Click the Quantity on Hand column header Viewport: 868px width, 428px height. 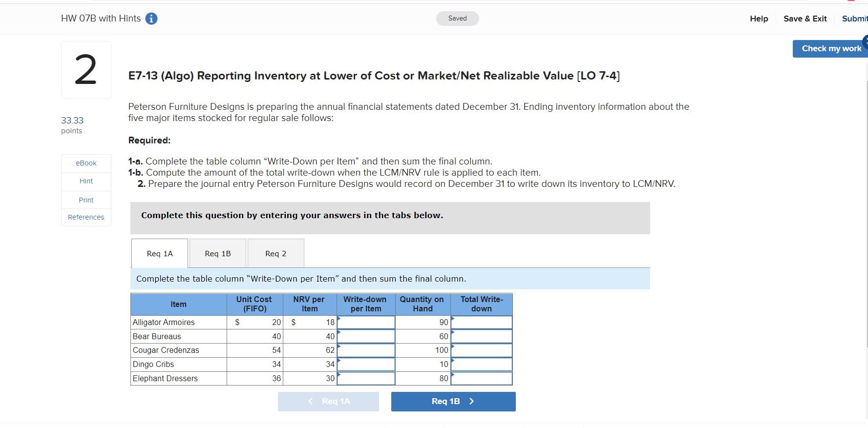pyautogui.click(x=423, y=304)
